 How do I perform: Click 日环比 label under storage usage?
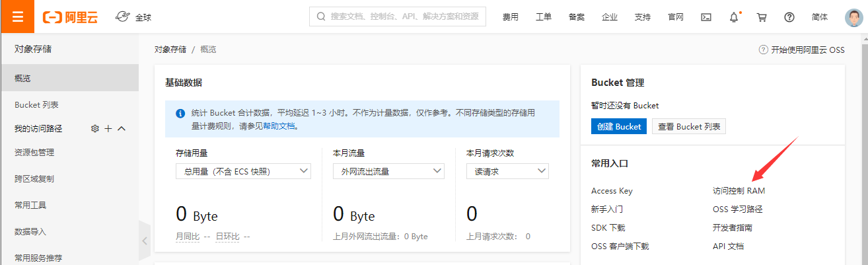pyautogui.click(x=228, y=236)
